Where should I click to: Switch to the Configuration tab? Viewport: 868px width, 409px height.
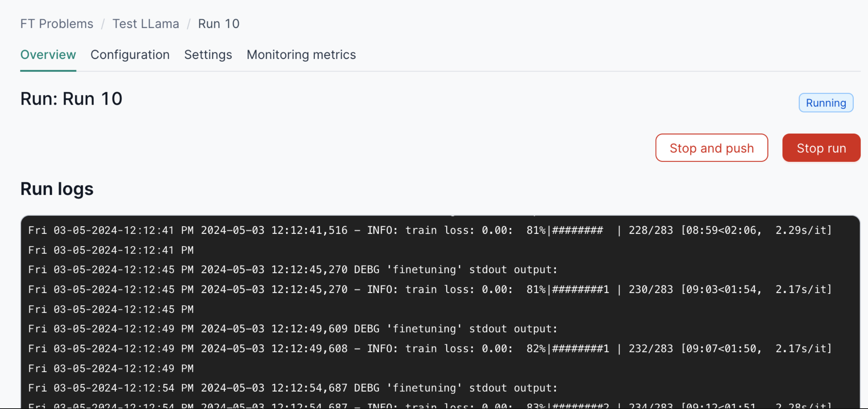coord(130,55)
